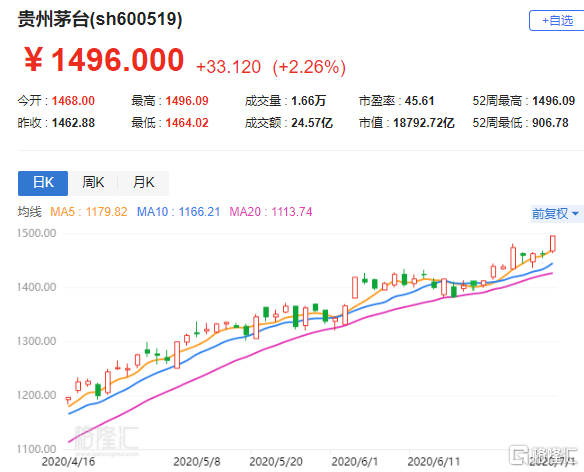Select the latest red candlestick near 1496
The height and width of the screenshot is (472, 584).
click(553, 244)
